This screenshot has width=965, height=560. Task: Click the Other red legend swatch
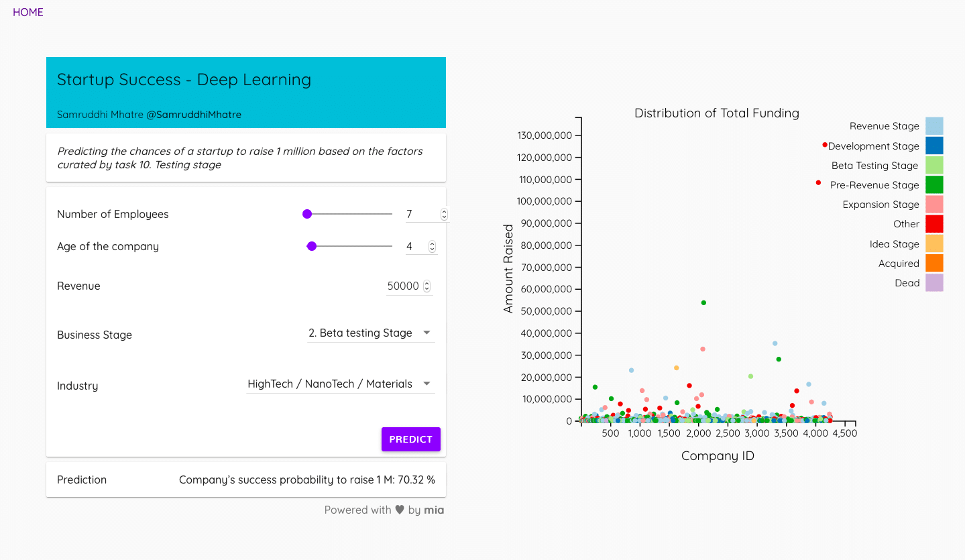coord(934,223)
